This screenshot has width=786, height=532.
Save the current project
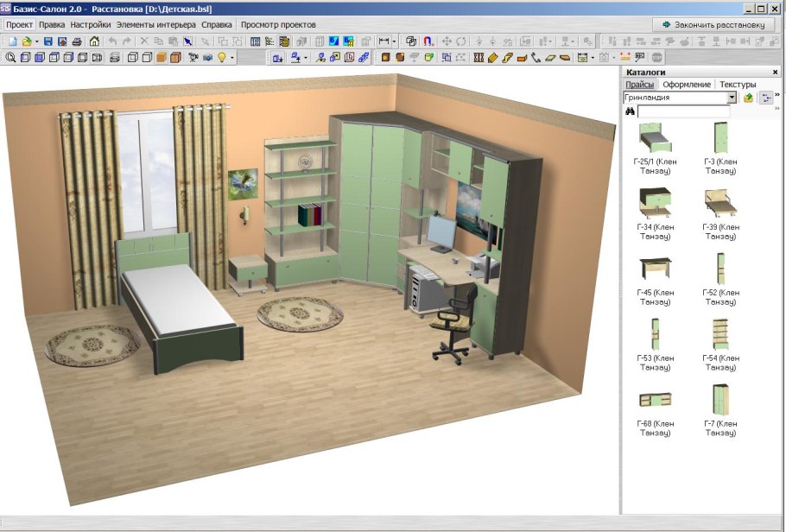49,41
